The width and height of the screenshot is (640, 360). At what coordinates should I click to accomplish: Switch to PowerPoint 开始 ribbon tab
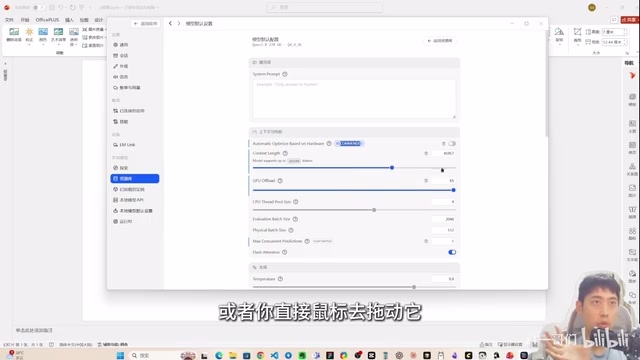pos(25,20)
